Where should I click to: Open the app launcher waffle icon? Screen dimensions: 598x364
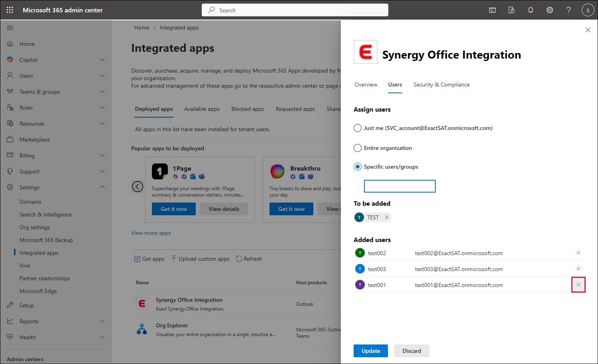click(10, 10)
